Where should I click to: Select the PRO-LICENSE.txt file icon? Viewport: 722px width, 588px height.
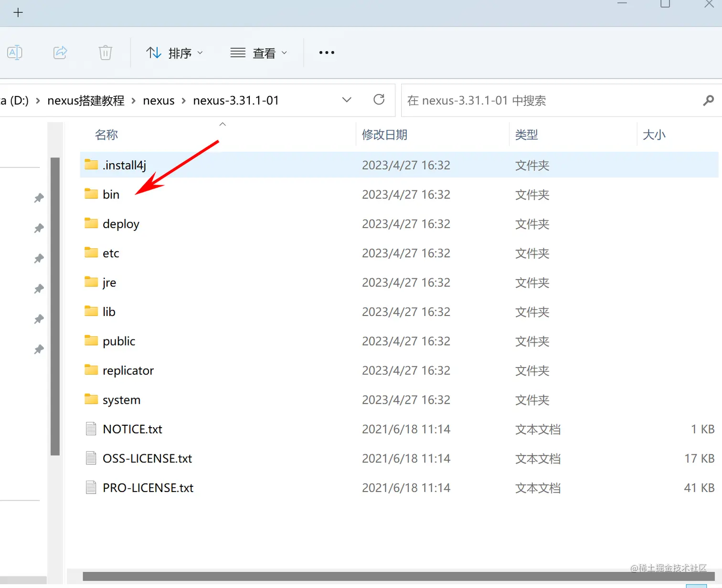91,488
